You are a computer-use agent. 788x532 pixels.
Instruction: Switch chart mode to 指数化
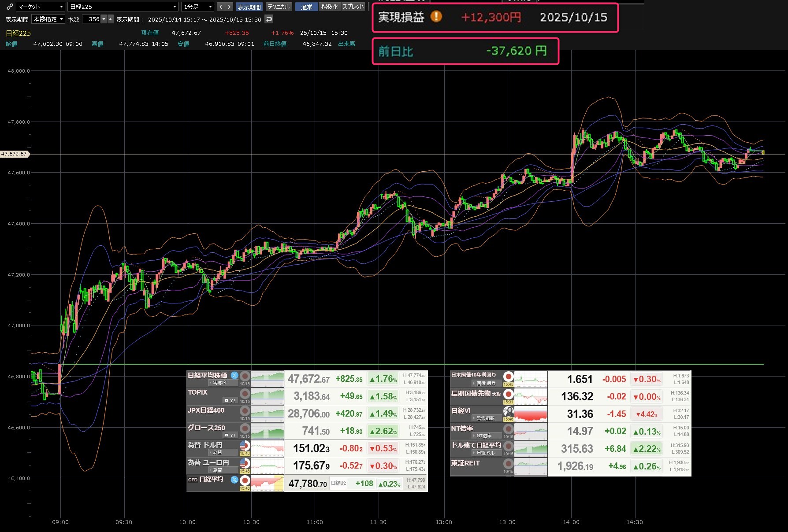click(x=330, y=7)
